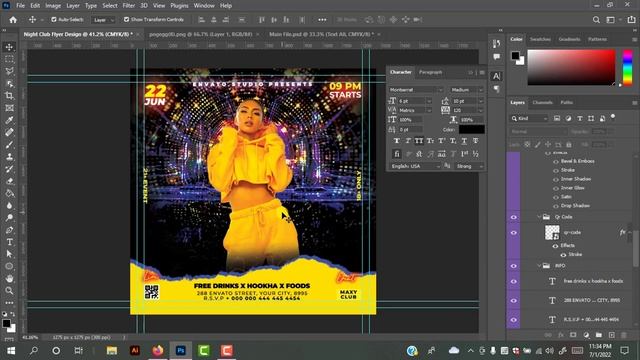Viewport: 640px width, 360px height.
Task: Open the Search icon at top right
Action: 596,20
